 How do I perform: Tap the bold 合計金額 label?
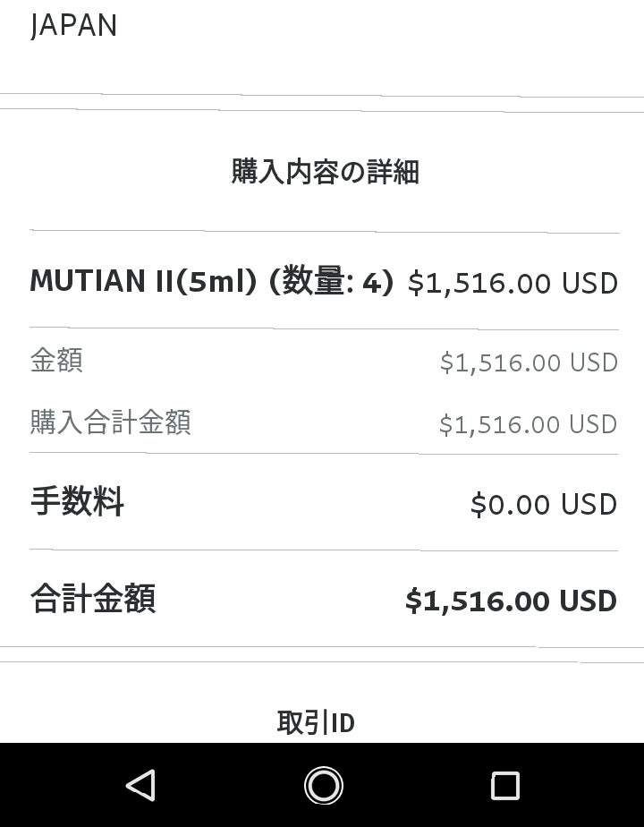(93, 598)
